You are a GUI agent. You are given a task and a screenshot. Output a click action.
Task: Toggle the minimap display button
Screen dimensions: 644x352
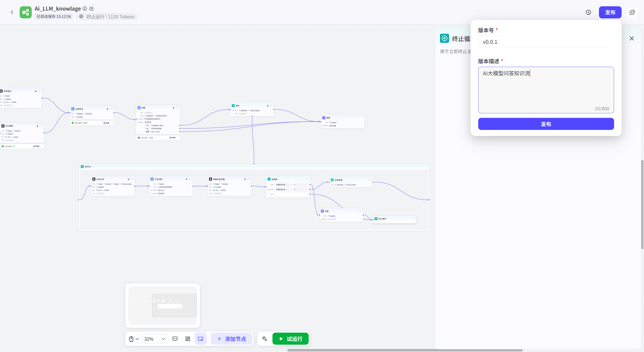(x=200, y=339)
